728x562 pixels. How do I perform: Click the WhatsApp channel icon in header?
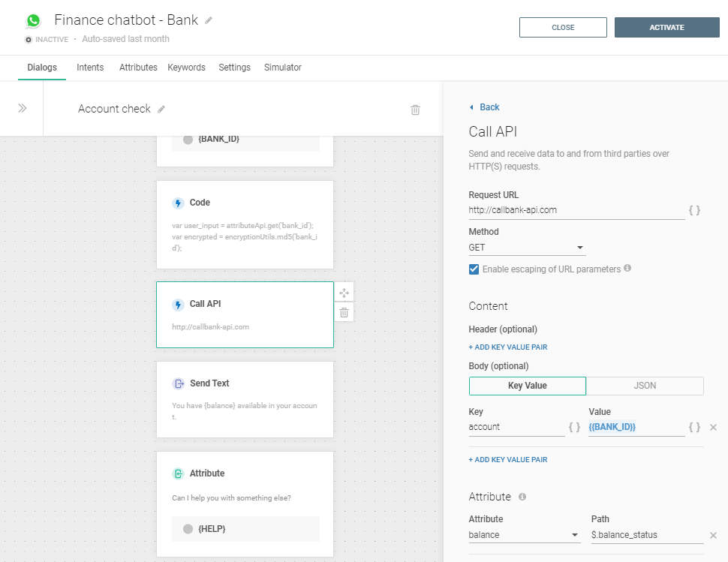(32, 20)
